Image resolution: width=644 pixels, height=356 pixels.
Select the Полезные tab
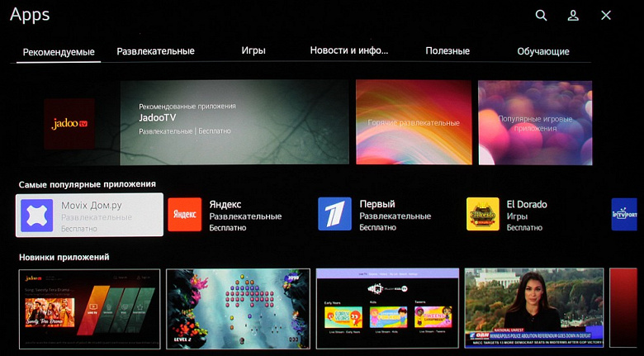point(447,51)
